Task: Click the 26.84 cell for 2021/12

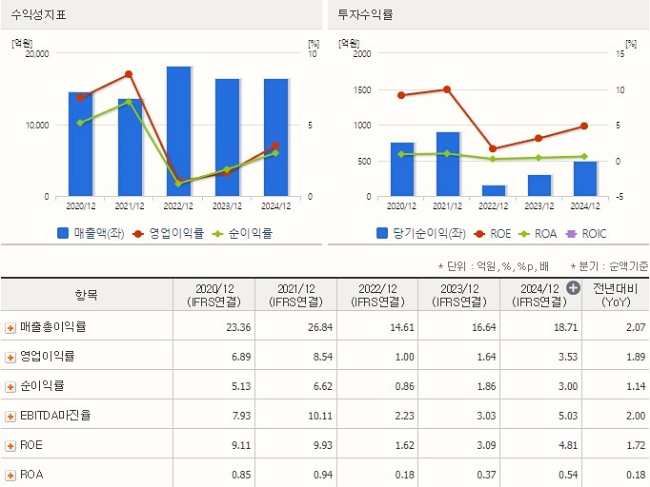Action: (320, 327)
